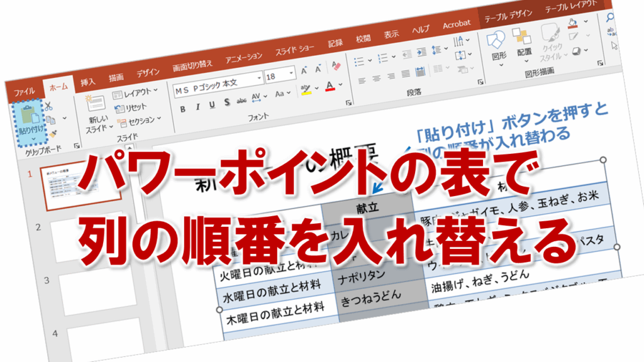Open the セクション (Section) menu button
This screenshot has height=362, width=644.
140,119
